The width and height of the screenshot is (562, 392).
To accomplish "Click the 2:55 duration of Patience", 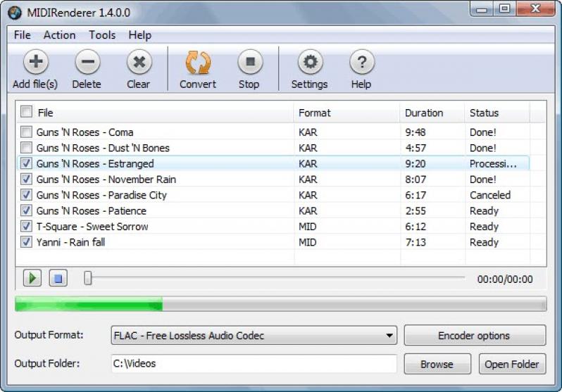I will (x=416, y=210).
